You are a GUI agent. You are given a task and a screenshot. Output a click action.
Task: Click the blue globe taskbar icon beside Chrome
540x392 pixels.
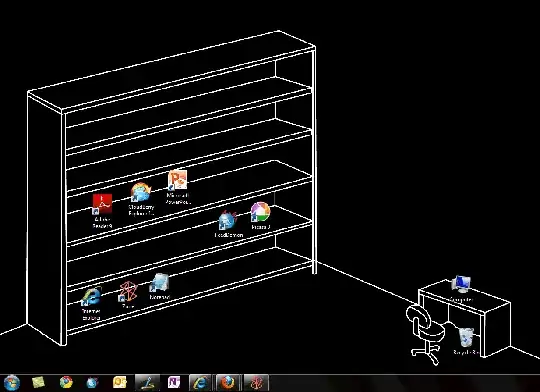tap(92, 383)
